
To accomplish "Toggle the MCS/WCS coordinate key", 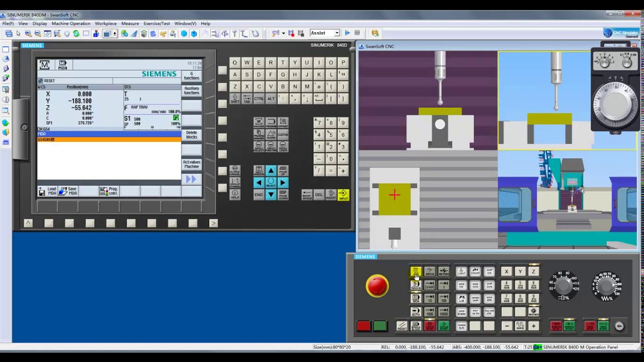I will [x=534, y=312].
